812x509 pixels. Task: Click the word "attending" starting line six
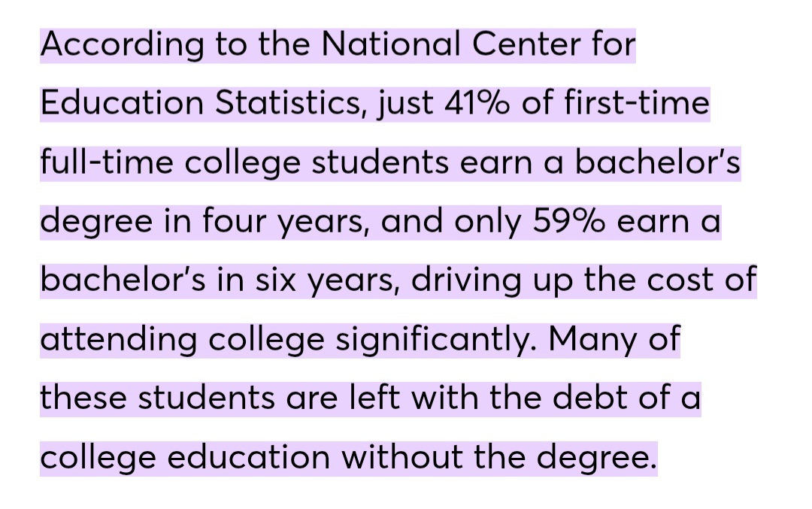tap(119, 341)
